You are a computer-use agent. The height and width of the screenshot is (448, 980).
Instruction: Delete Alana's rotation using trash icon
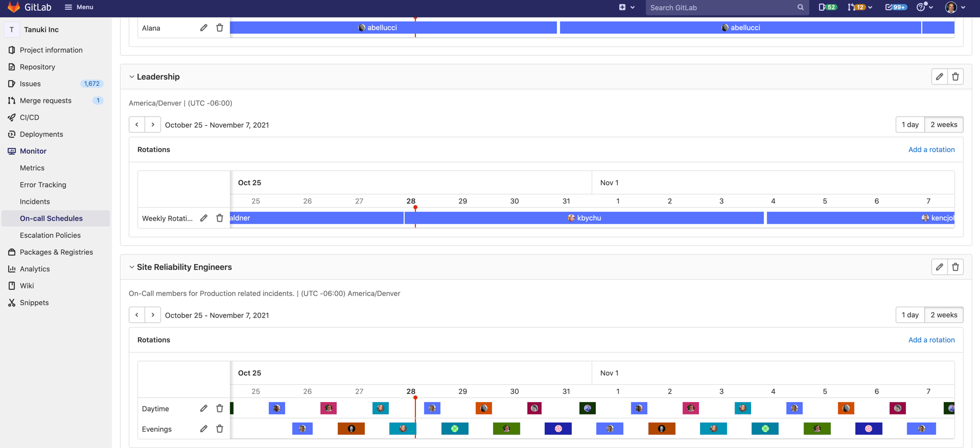(x=220, y=28)
